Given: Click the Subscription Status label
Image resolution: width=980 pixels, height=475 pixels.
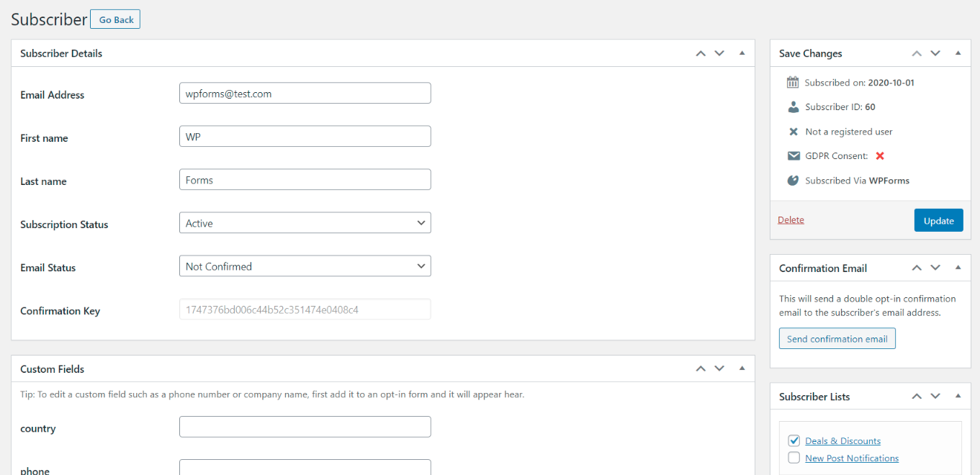Looking at the screenshot, I should tap(64, 225).
